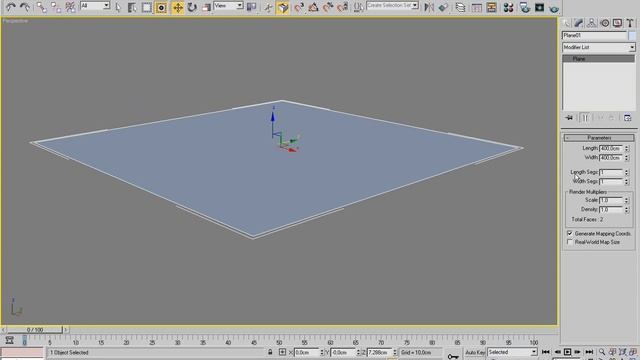Click the time slider 0 / 100 handle

coord(35,329)
